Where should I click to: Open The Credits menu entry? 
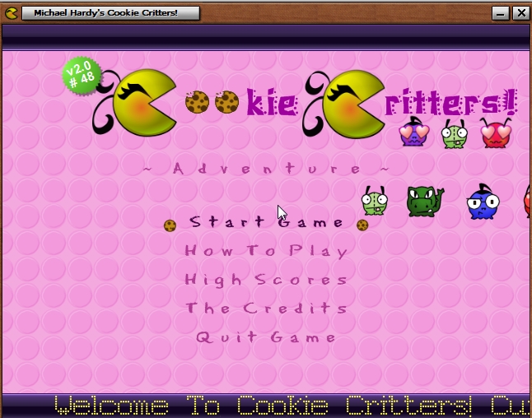[266, 309]
